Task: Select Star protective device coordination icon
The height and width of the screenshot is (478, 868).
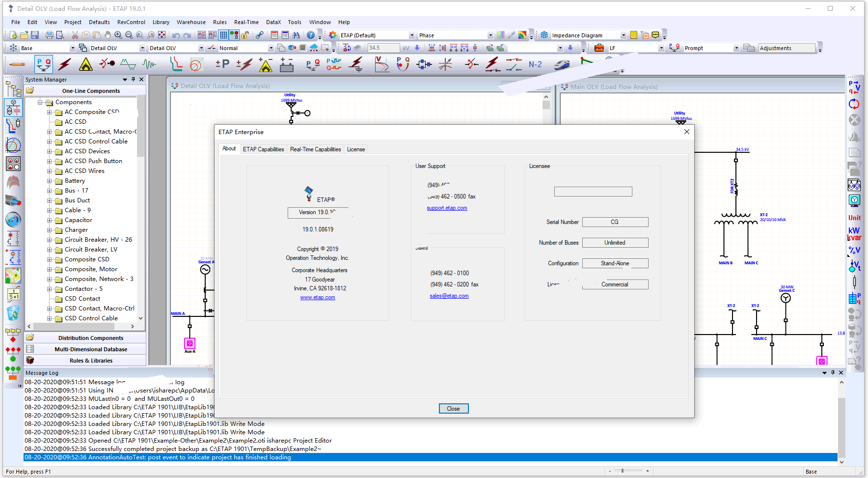Action: (x=176, y=64)
